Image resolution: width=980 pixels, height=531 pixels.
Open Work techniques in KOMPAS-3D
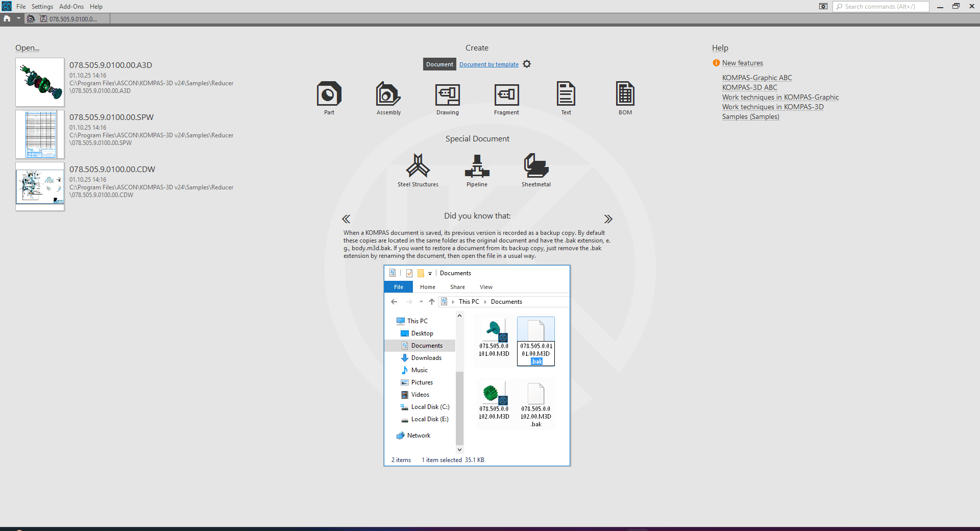coord(773,107)
